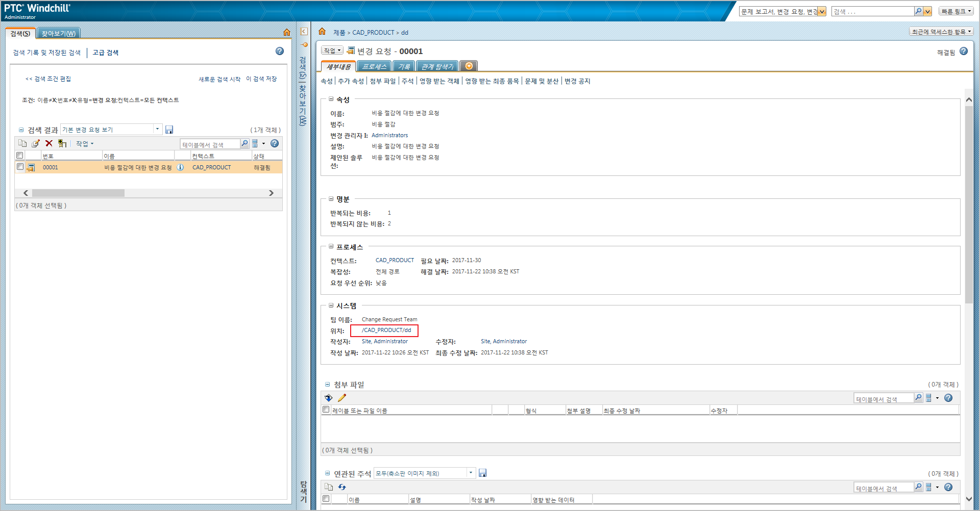
Task: Click the 새로운 검색 시작 link
Action: point(219,79)
